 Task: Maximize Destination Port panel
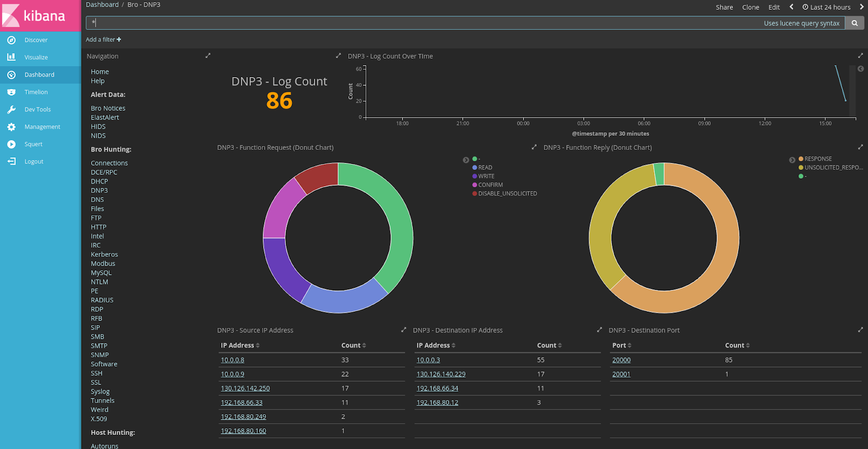pos(860,330)
